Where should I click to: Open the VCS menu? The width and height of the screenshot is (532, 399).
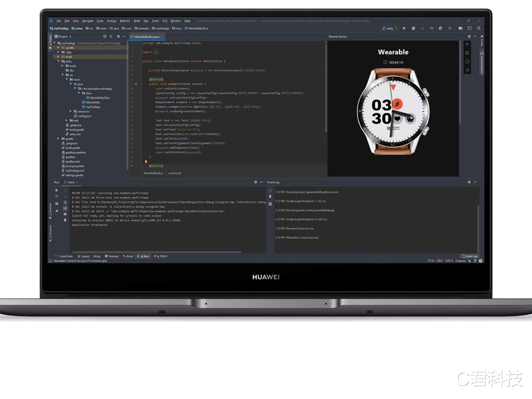coord(164,21)
